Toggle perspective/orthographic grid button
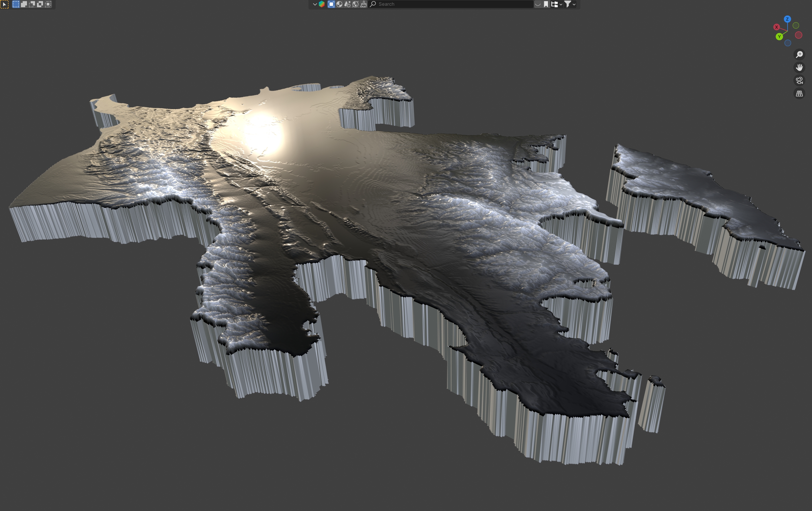Viewport: 812px width, 511px height. coord(799,94)
